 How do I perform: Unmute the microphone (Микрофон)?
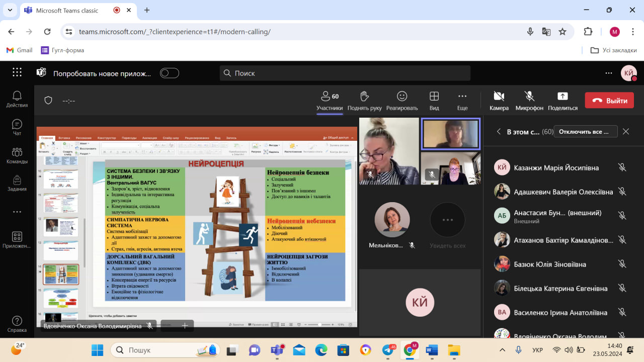[529, 100]
